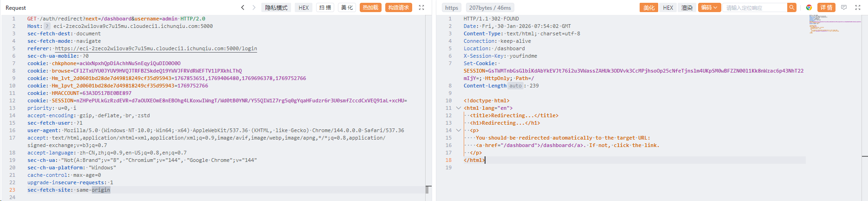Go to the previous request with the left arrow
The height and width of the screenshot is (201, 868).
pos(243,7)
